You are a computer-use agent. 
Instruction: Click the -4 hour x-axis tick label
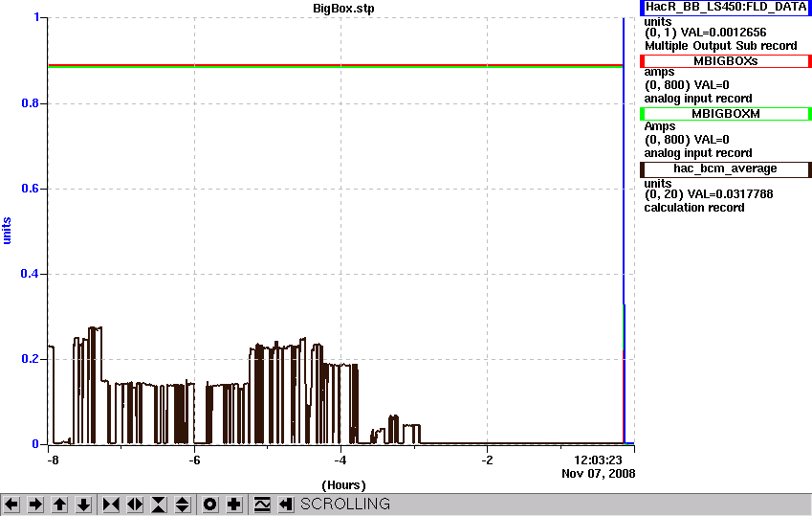[x=340, y=460]
